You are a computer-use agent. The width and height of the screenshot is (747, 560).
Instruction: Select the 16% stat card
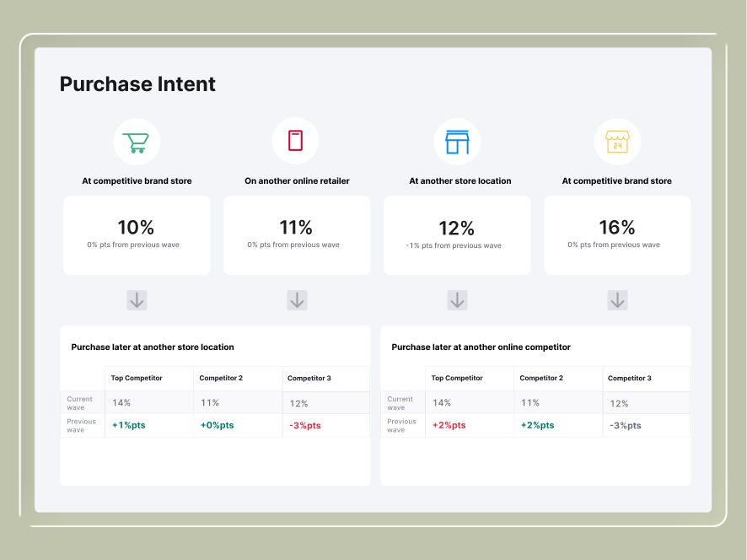pos(617,234)
